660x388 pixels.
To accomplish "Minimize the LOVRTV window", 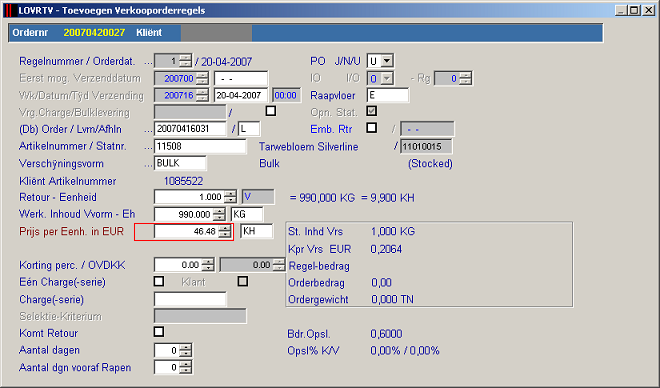I will 620,11.
